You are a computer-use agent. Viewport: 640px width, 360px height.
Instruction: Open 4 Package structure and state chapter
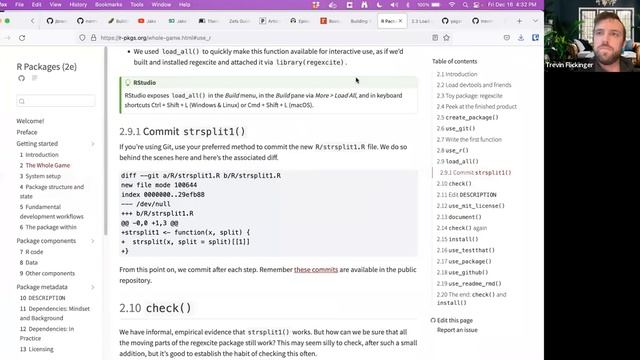click(x=52, y=191)
